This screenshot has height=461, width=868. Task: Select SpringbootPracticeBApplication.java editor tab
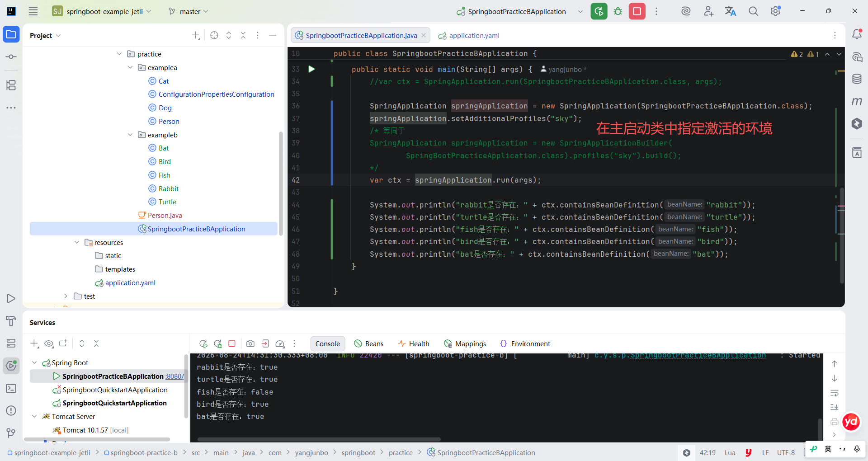(x=360, y=35)
